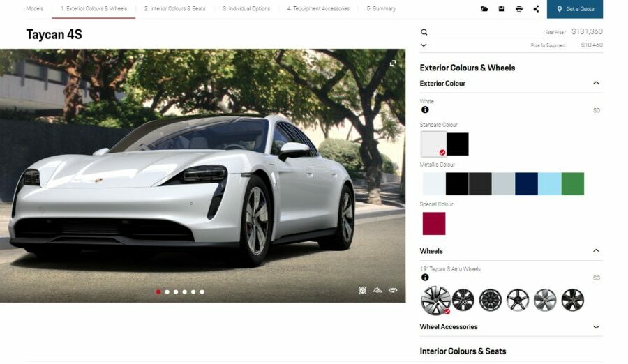Select the standard White colour swatch
Image resolution: width=628 pixels, height=364 pixels.
[x=434, y=144]
